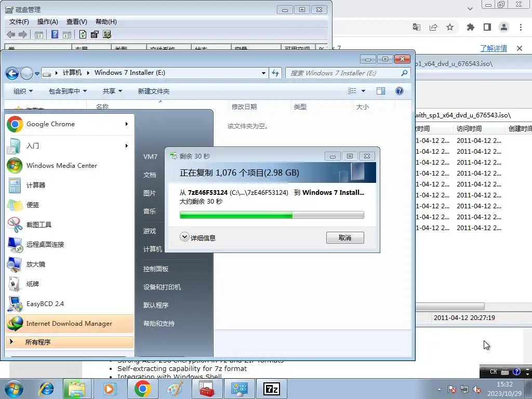Go back in the Explorer window
The height and width of the screenshot is (399, 532).
[12, 73]
